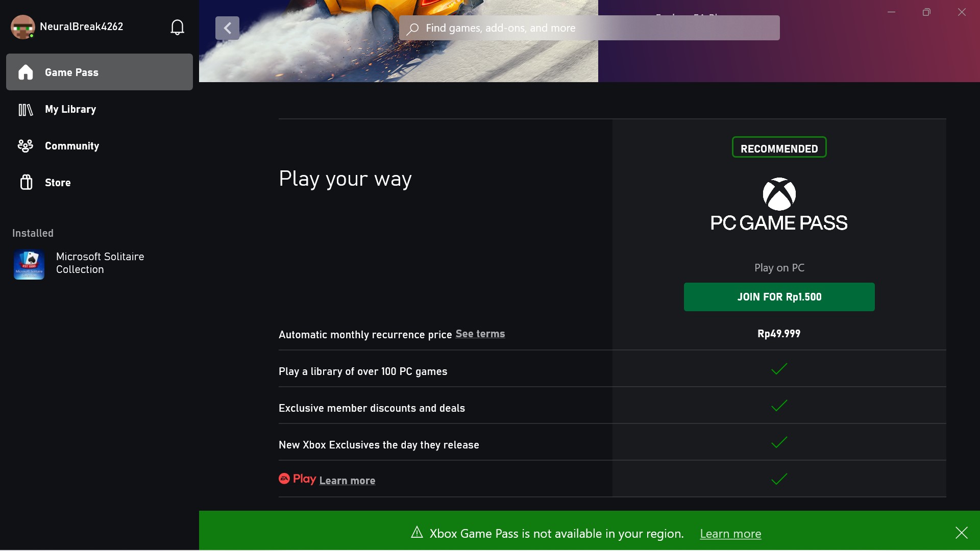Image resolution: width=980 pixels, height=551 pixels.
Task: Expand the See terms dropdown link
Action: pos(480,333)
